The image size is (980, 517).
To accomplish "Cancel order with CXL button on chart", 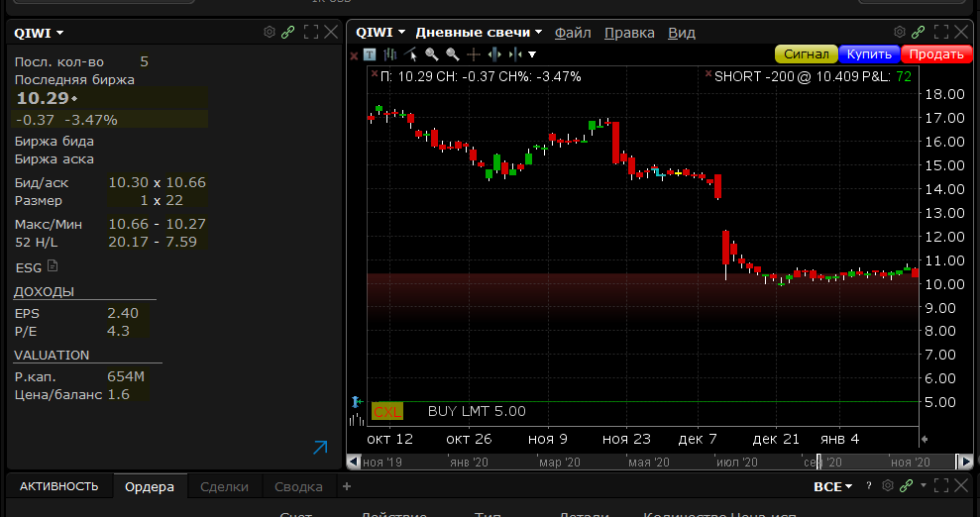I will [387, 411].
